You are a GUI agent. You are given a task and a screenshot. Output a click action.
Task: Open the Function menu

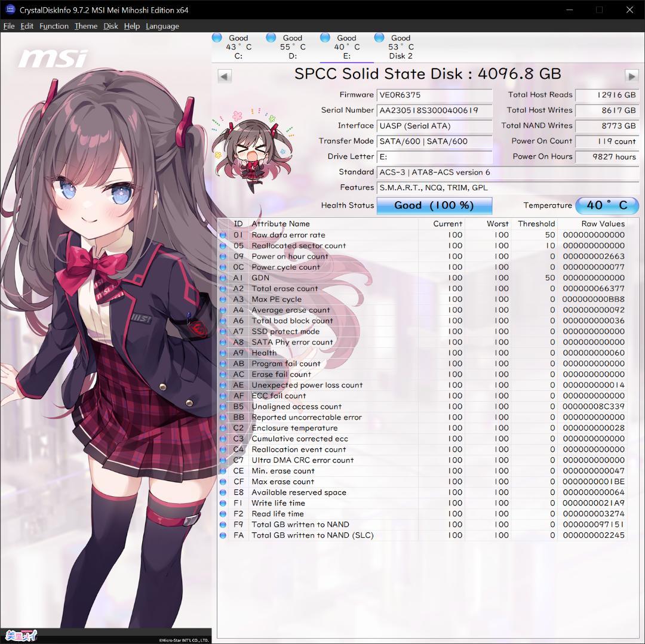tap(54, 26)
